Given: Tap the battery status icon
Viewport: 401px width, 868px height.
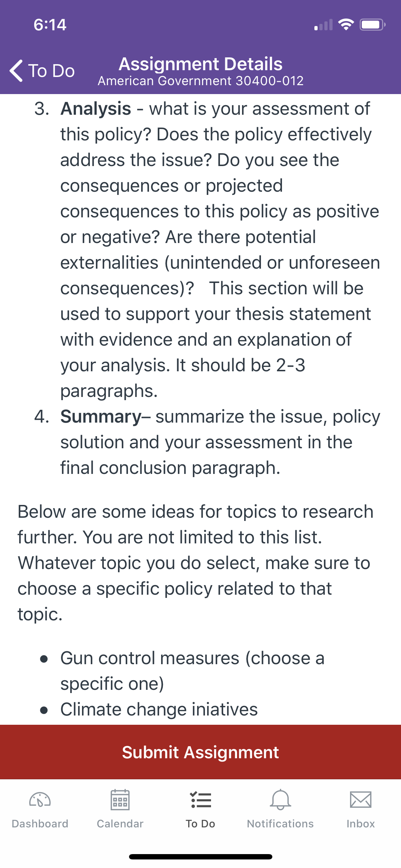Looking at the screenshot, I should 372,25.
